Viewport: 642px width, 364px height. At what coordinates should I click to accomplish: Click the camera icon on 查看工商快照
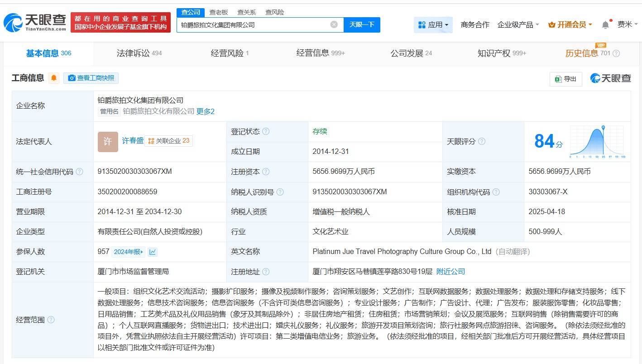point(72,78)
